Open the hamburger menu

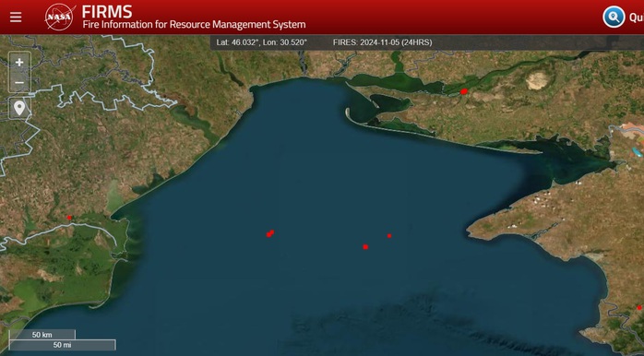[x=16, y=18]
